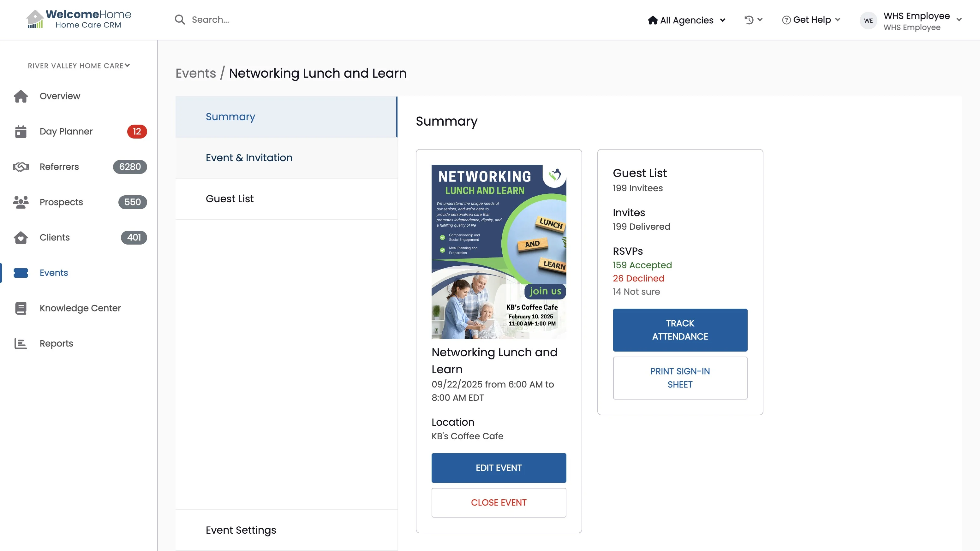Click the event flyer thumbnail
Viewport: 980px width, 551px height.
[x=499, y=251]
